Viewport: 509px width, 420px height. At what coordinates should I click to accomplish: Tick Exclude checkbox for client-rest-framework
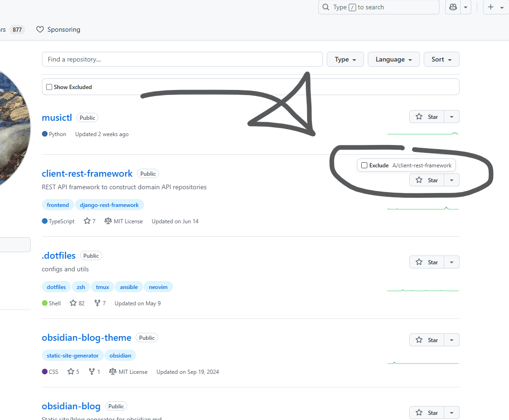[364, 165]
